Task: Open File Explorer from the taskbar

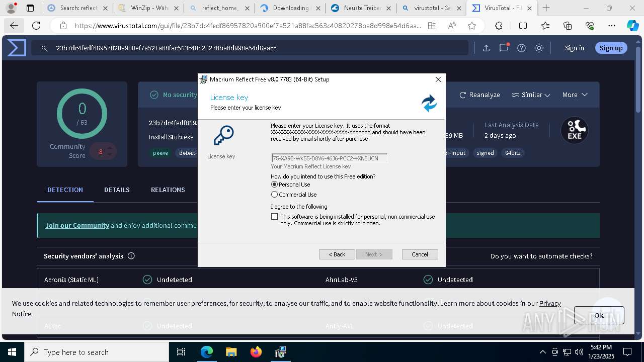Action: [x=231, y=352]
